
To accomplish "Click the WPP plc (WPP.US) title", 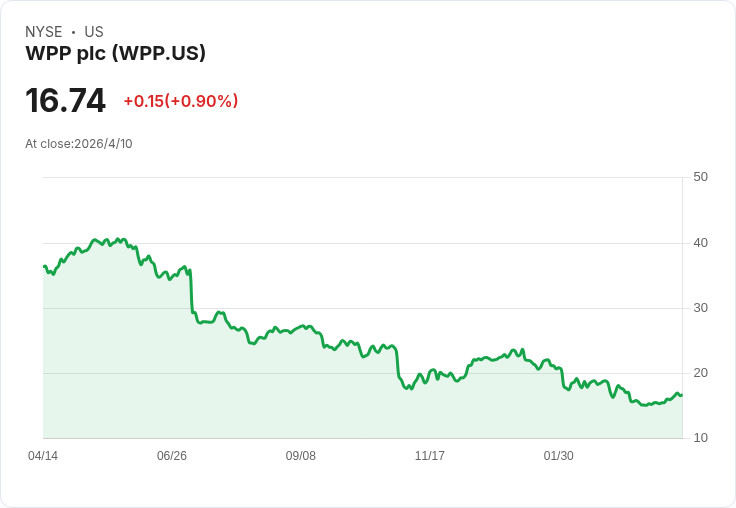I will pos(115,53).
